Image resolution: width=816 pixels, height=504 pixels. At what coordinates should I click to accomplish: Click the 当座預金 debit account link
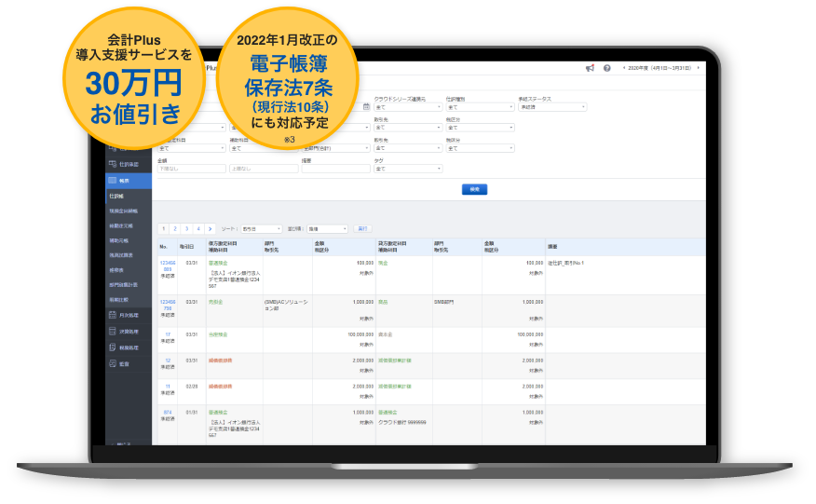coord(218,334)
